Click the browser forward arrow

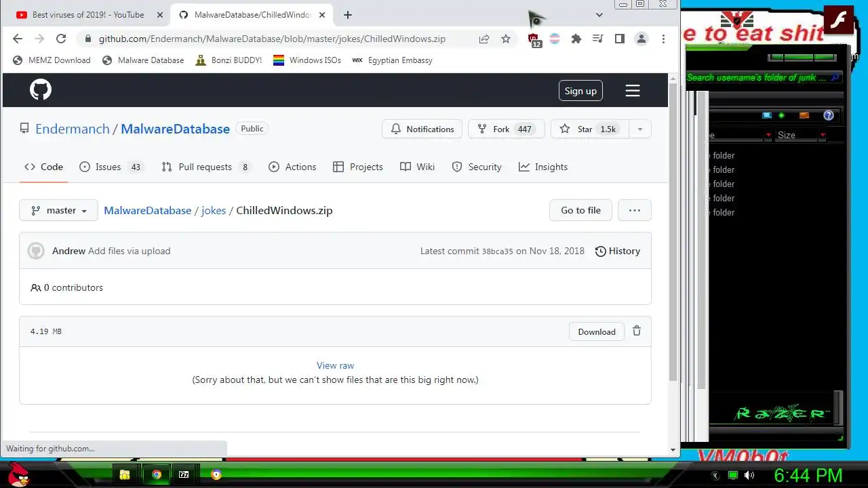pyautogui.click(x=39, y=39)
